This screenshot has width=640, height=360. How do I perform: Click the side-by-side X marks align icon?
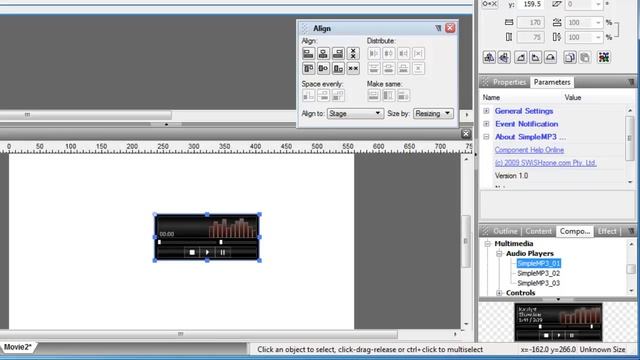click(x=353, y=69)
